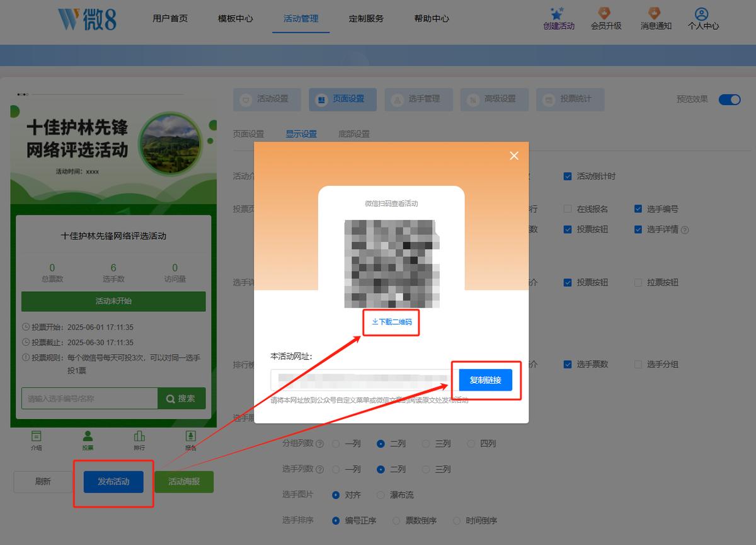The width and height of the screenshot is (756, 545).
Task: Click the 刷新 button
Action: 43,482
